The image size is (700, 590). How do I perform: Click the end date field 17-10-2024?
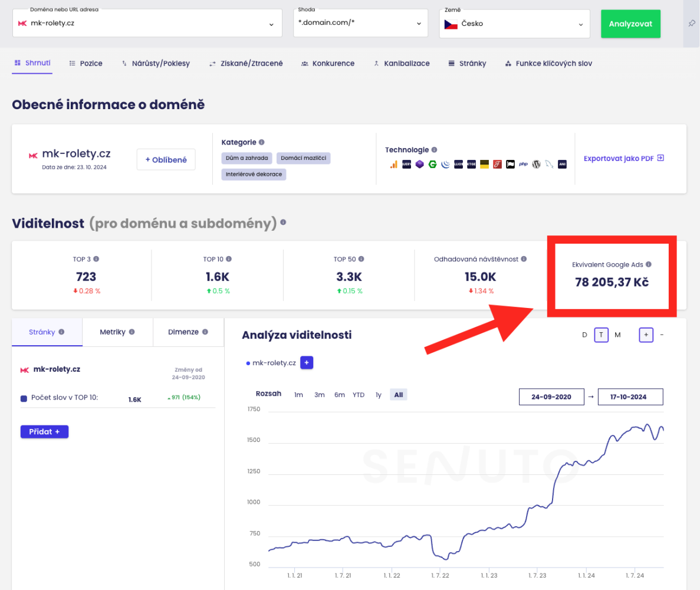[630, 396]
